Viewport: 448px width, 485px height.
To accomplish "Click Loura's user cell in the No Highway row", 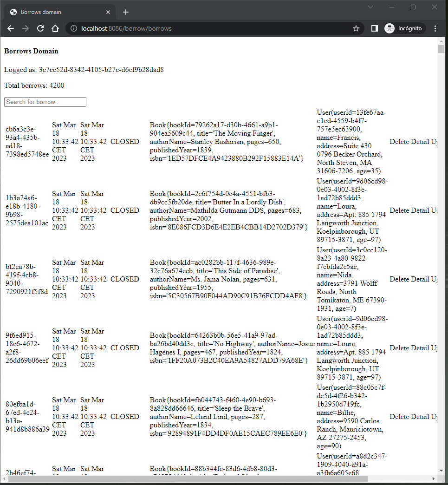I will 352,348.
